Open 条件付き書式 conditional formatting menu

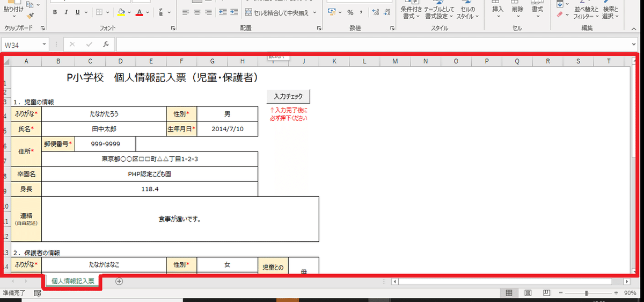[x=411, y=11]
